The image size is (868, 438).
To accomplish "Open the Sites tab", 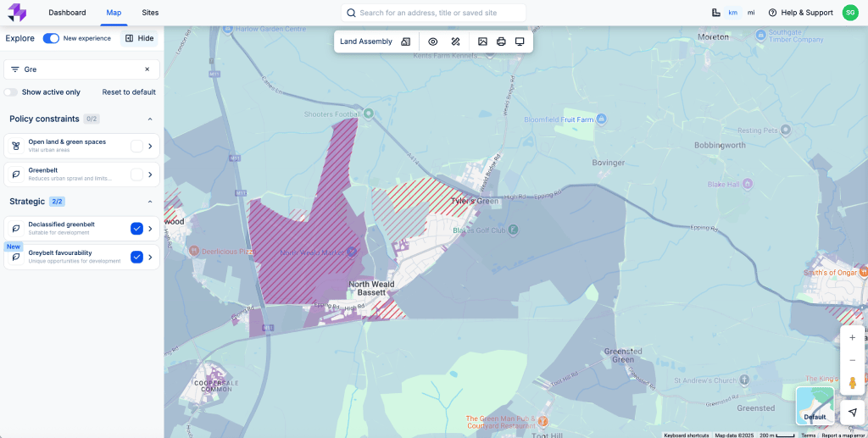I will (x=150, y=13).
